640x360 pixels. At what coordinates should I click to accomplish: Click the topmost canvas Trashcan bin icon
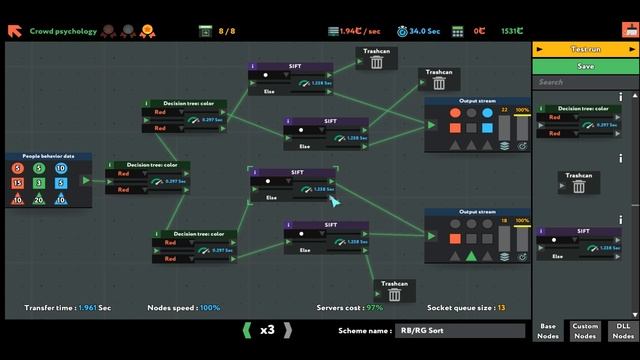pos(376,62)
